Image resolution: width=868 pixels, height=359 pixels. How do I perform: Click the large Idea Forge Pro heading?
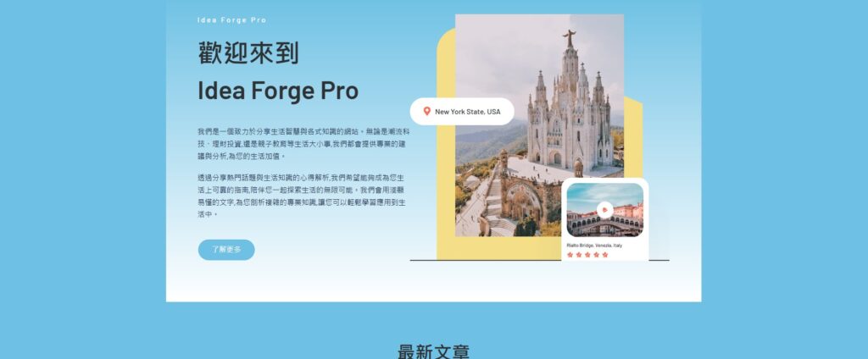278,91
